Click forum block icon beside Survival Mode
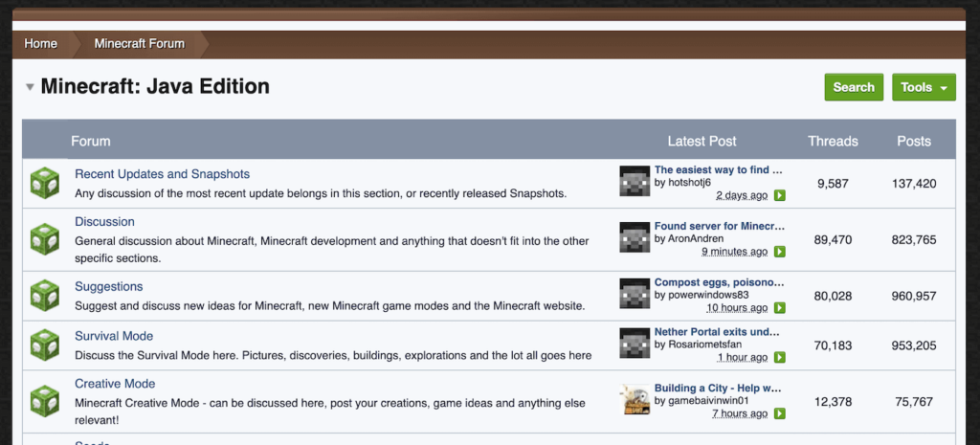This screenshot has height=445, width=980. 44,345
